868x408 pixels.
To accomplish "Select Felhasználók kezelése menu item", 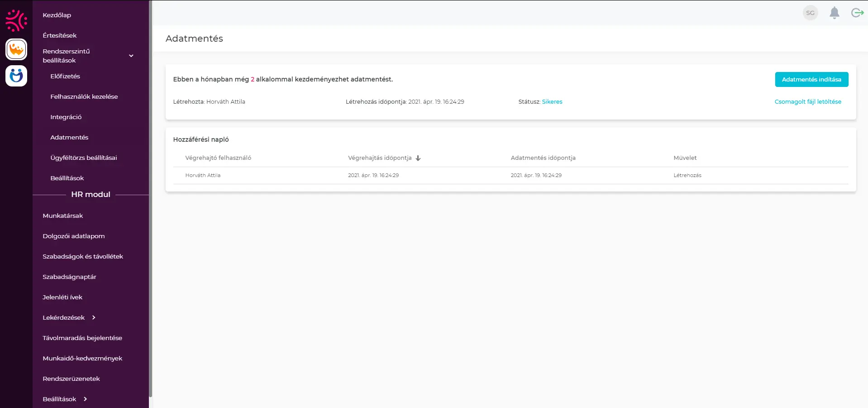I will coord(84,96).
